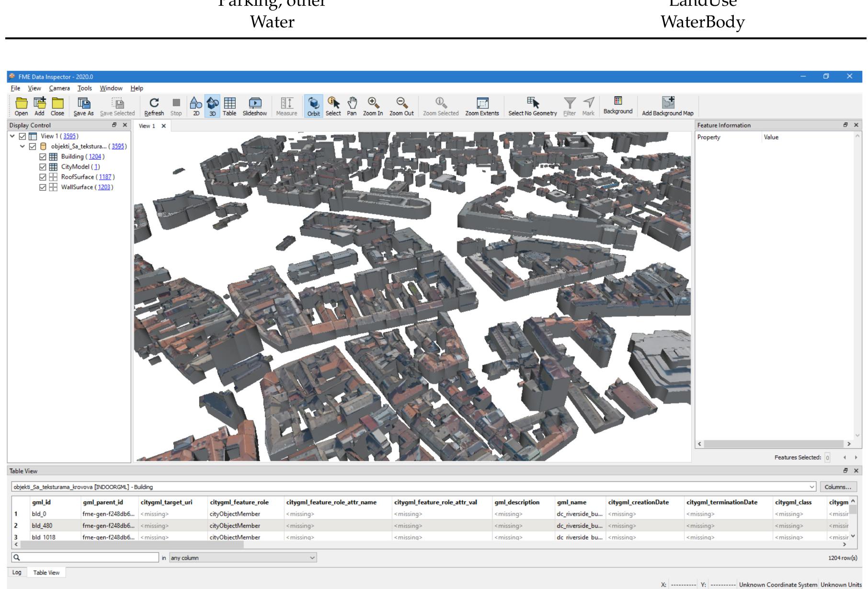Activate the Select tool
The width and height of the screenshot is (868, 589).
pyautogui.click(x=333, y=106)
